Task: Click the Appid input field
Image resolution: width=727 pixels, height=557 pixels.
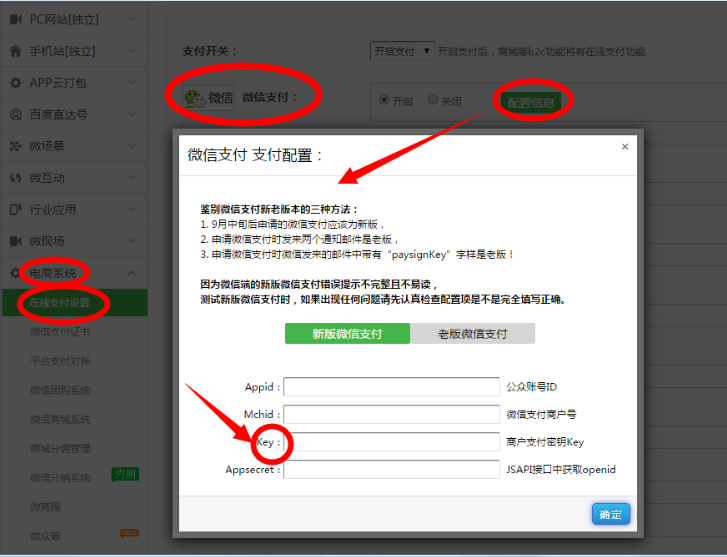Action: [x=391, y=387]
